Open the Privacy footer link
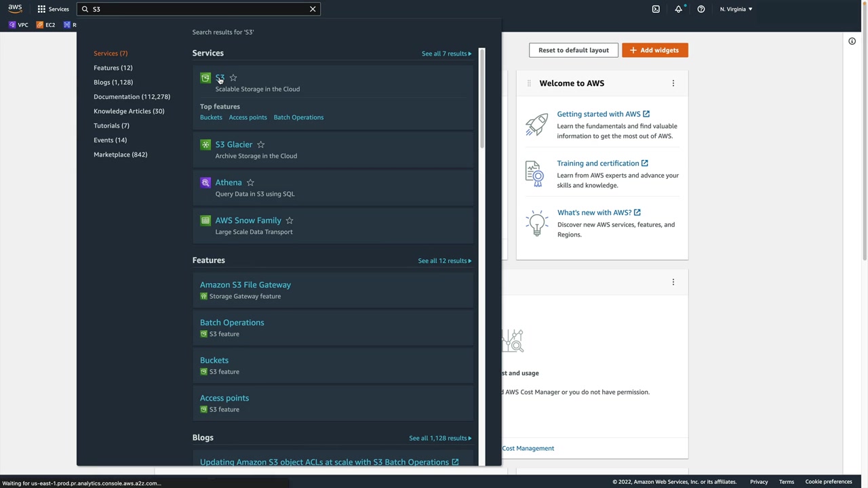868x488 pixels. point(759,482)
